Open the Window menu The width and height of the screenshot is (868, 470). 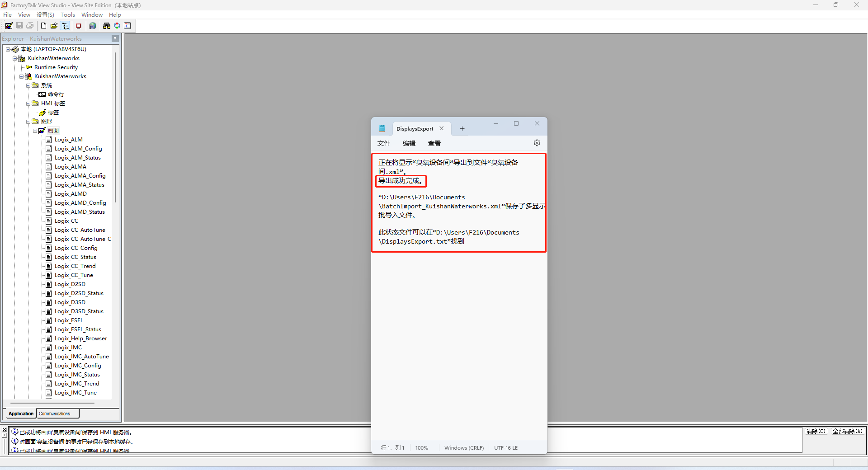click(92, 15)
